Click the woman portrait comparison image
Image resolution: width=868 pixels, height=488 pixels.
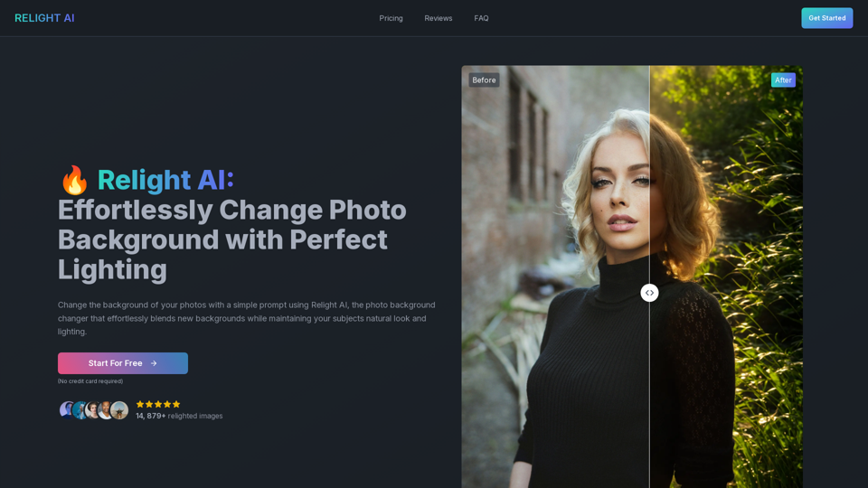pyautogui.click(x=632, y=277)
